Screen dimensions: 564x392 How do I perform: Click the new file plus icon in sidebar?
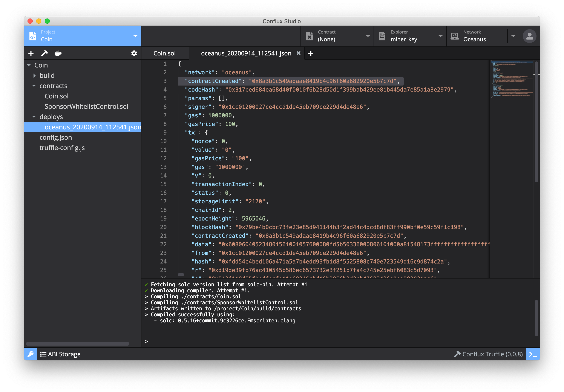click(31, 53)
